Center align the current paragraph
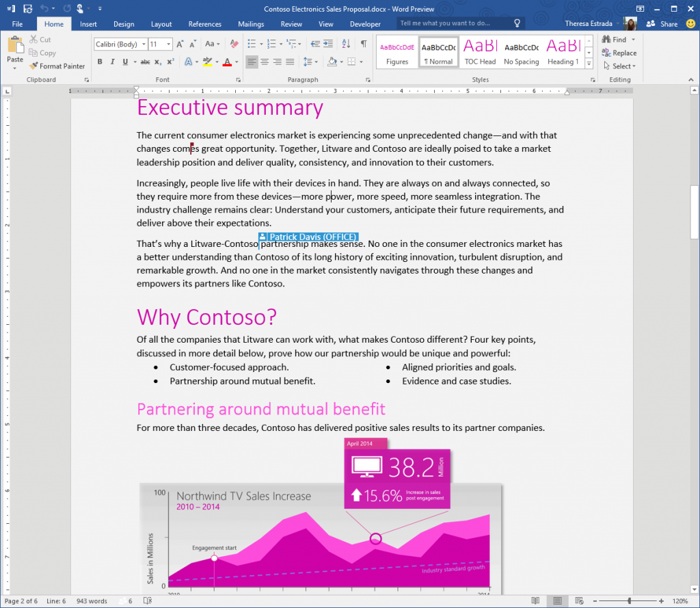Image resolution: width=700 pixels, height=608 pixels. point(264,62)
